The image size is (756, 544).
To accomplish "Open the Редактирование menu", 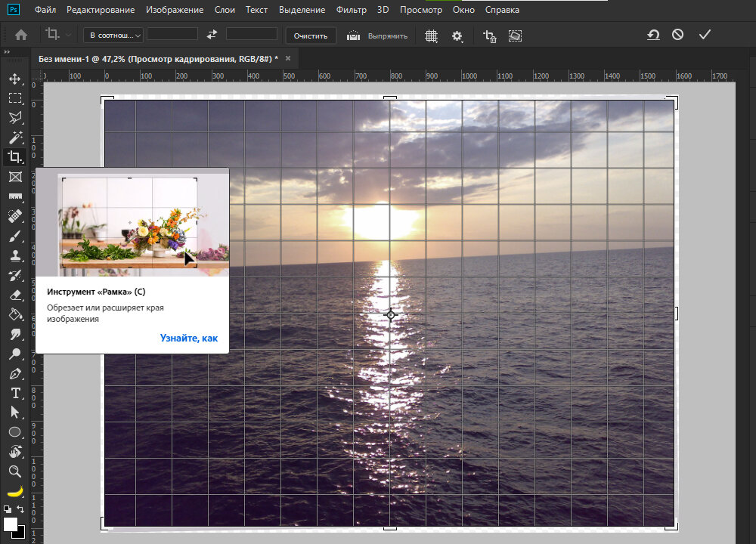I will coord(101,10).
